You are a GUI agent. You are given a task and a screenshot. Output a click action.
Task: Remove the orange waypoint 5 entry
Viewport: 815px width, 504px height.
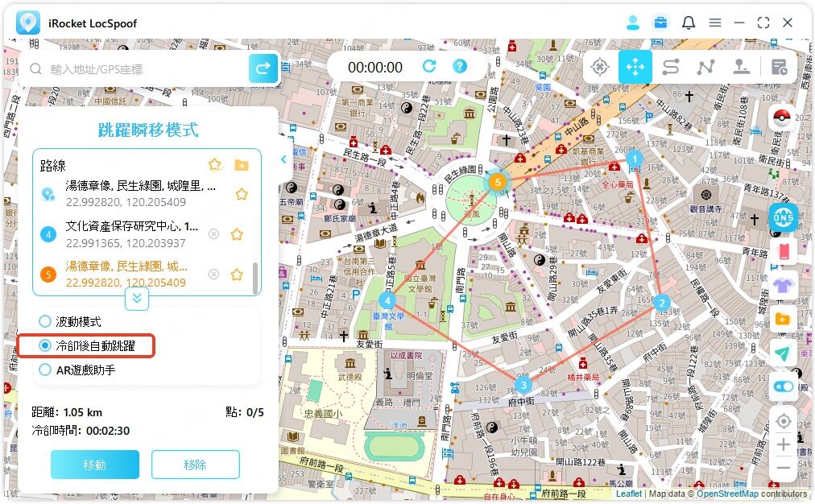(213, 274)
